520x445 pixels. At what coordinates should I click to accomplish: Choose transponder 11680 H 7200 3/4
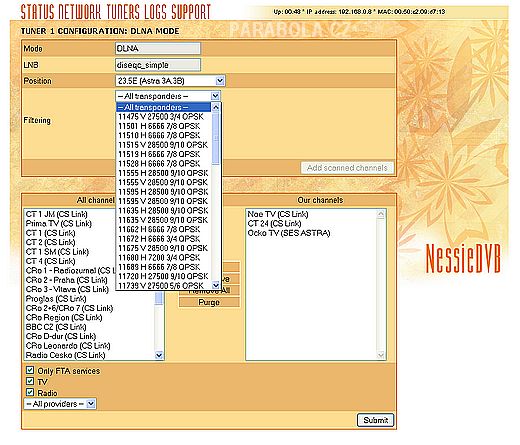(163, 257)
